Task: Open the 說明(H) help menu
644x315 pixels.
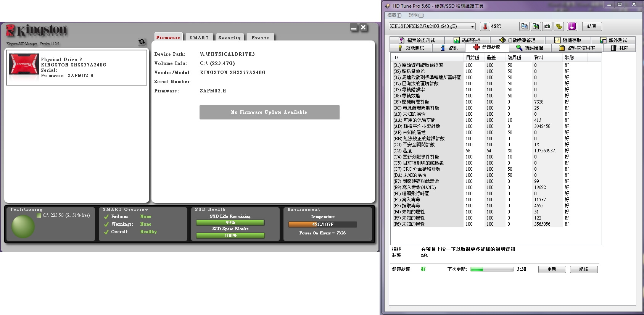Action: pyautogui.click(x=416, y=15)
